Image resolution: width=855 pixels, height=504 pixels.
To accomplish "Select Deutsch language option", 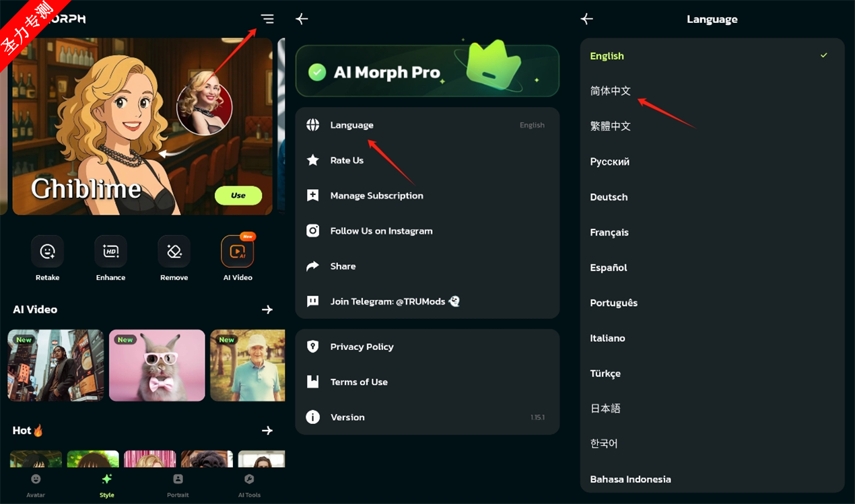I will [x=712, y=197].
